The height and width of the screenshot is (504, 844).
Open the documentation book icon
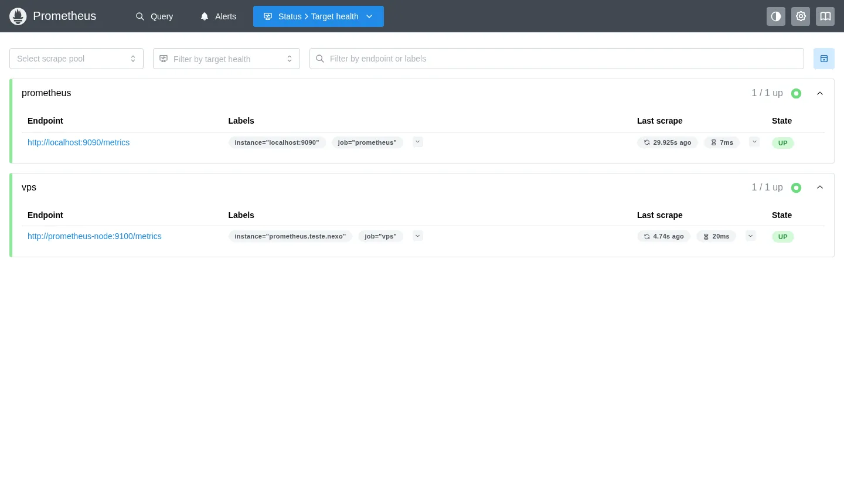point(825,16)
